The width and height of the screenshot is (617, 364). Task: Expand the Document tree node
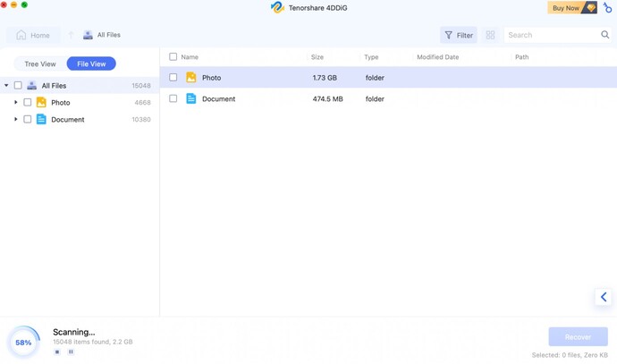pos(16,119)
